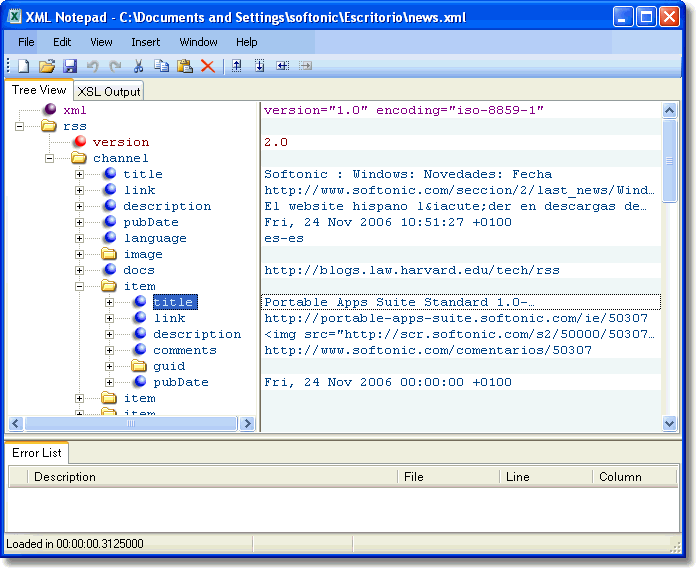Viewport: 698px width, 570px height.
Task: Expand the item's pubDate node
Action: (x=110, y=383)
